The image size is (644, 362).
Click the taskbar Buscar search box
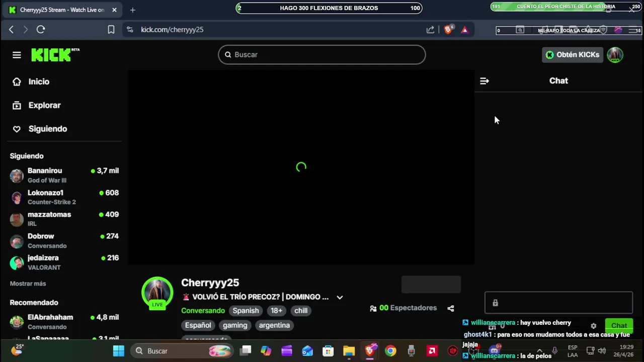click(182, 351)
